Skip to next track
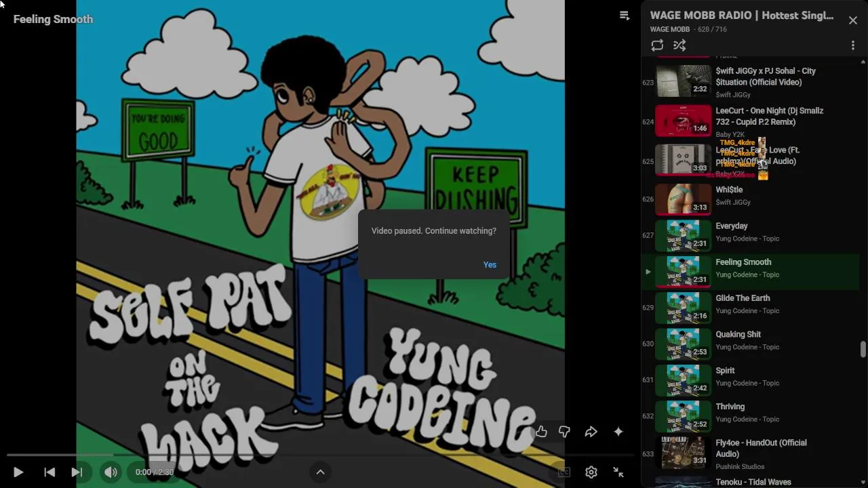The image size is (868, 488). [77, 472]
